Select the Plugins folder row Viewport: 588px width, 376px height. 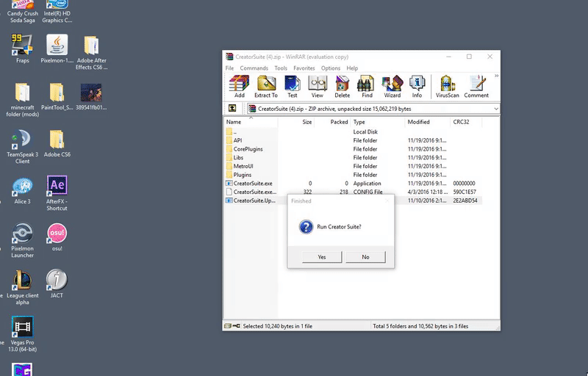(x=353, y=175)
